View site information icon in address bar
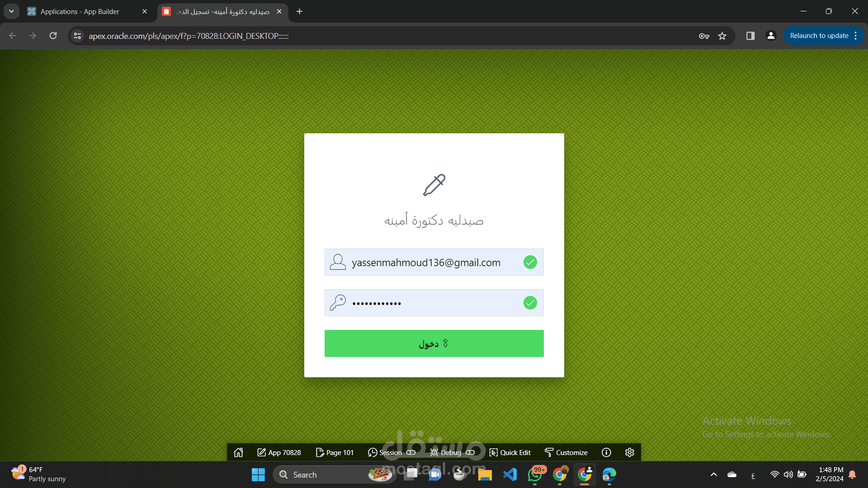 [77, 36]
